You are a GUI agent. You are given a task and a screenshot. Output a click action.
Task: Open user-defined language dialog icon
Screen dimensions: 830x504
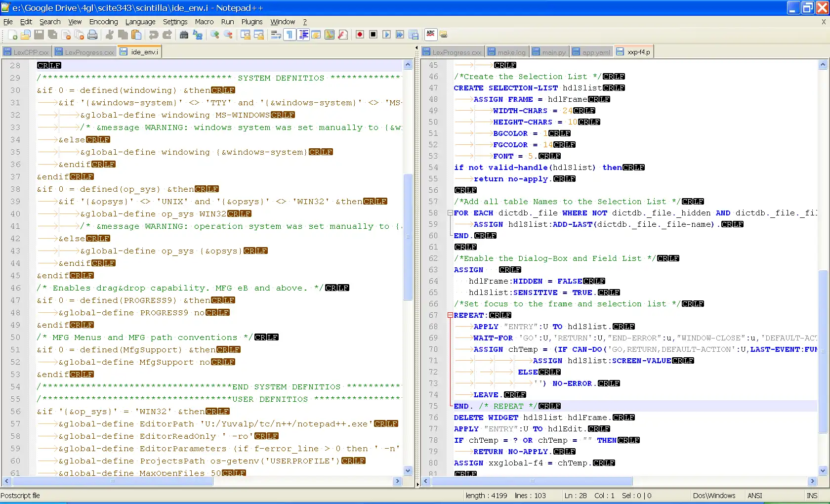[x=316, y=35]
